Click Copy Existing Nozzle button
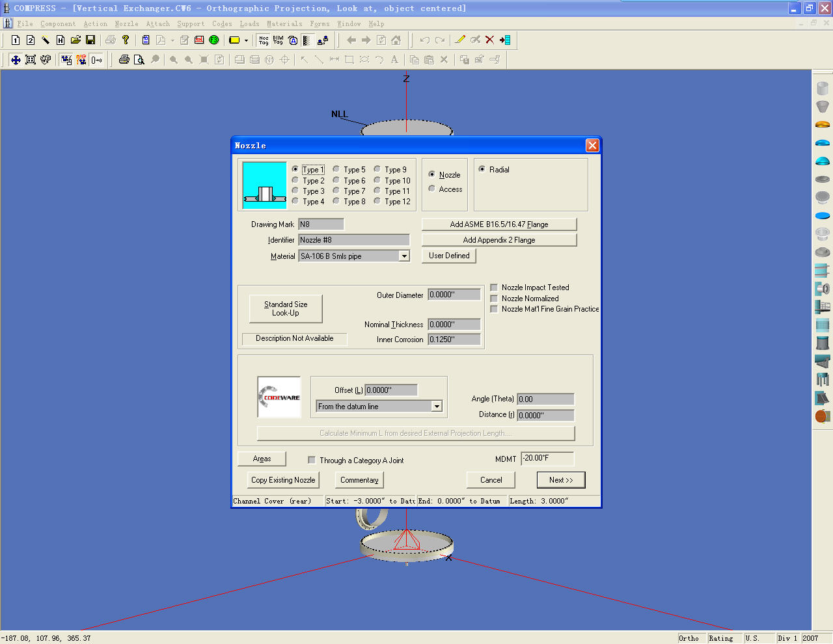 click(x=283, y=480)
